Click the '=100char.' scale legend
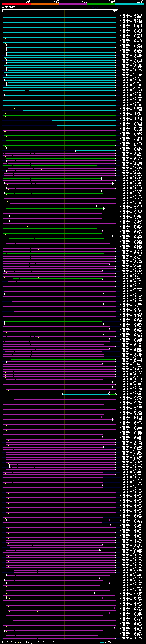This screenshot has height=644, width=146. point(108,642)
